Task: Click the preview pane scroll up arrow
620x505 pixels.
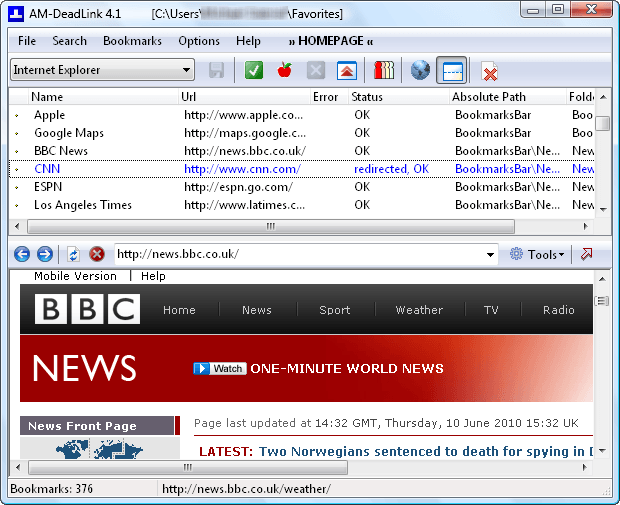Action: 602,279
